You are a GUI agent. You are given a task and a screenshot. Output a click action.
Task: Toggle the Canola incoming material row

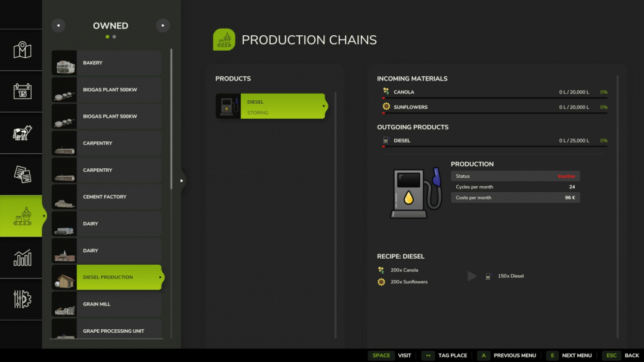coord(495,92)
